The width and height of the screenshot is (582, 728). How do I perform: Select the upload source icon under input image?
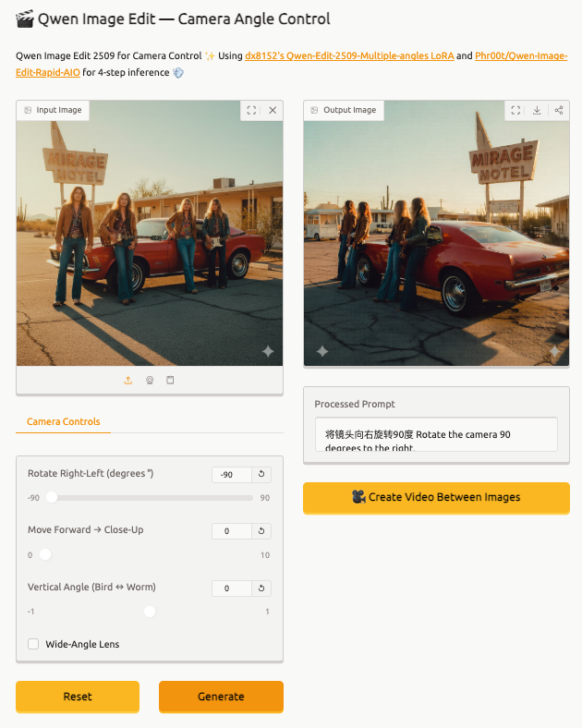coord(128,380)
